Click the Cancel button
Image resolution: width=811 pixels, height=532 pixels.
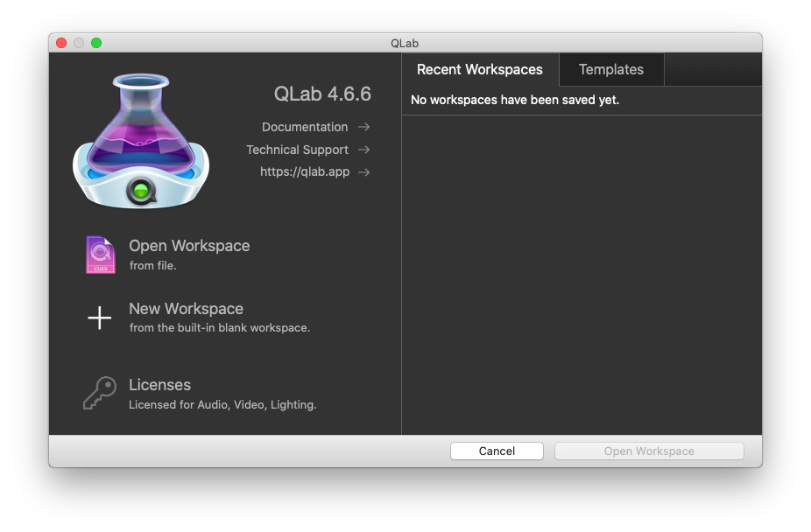[497, 451]
